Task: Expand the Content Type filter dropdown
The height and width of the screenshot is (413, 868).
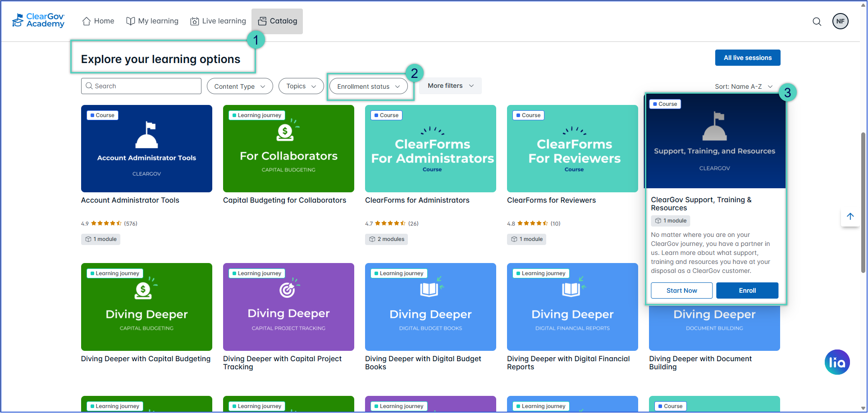Action: tap(240, 86)
